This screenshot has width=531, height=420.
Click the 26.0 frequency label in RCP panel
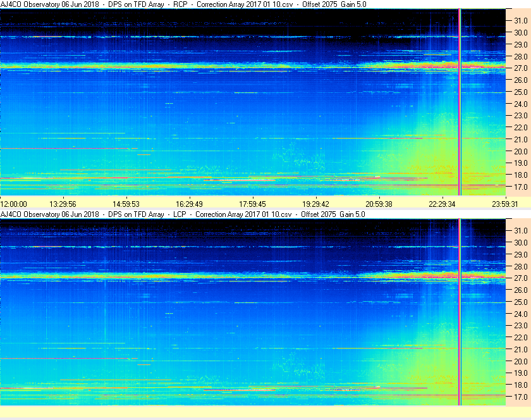[521, 80]
